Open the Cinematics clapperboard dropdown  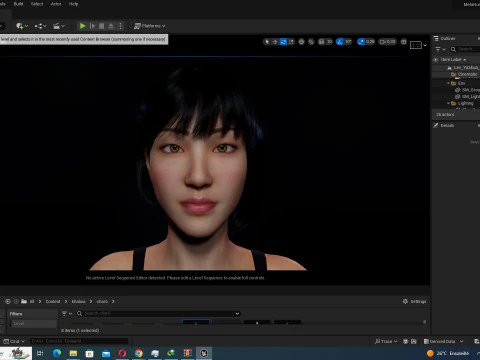point(59,26)
